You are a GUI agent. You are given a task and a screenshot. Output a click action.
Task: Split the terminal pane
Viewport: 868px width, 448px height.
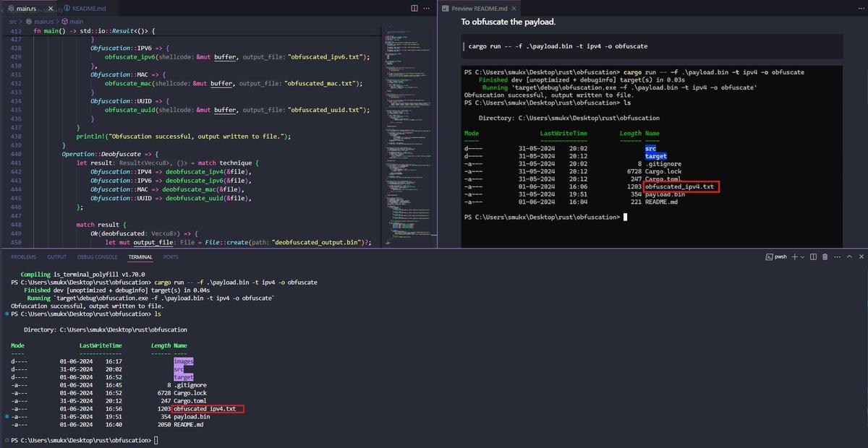click(x=814, y=257)
